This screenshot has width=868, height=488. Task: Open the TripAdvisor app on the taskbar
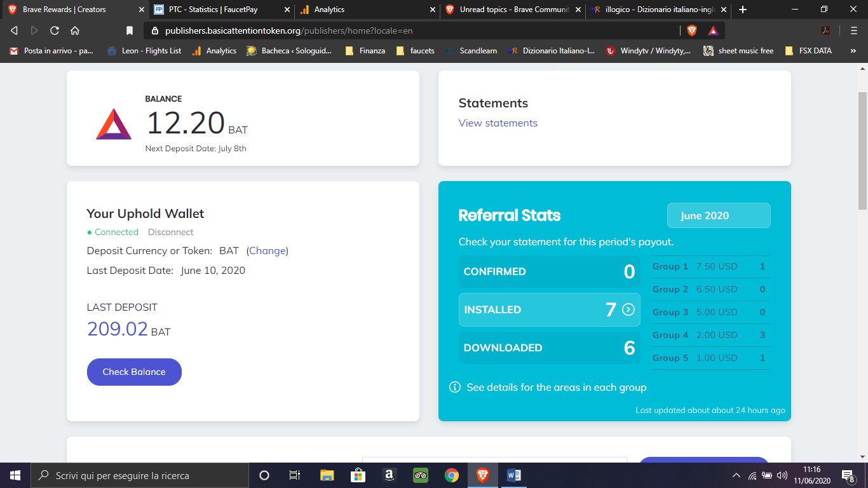click(420, 475)
